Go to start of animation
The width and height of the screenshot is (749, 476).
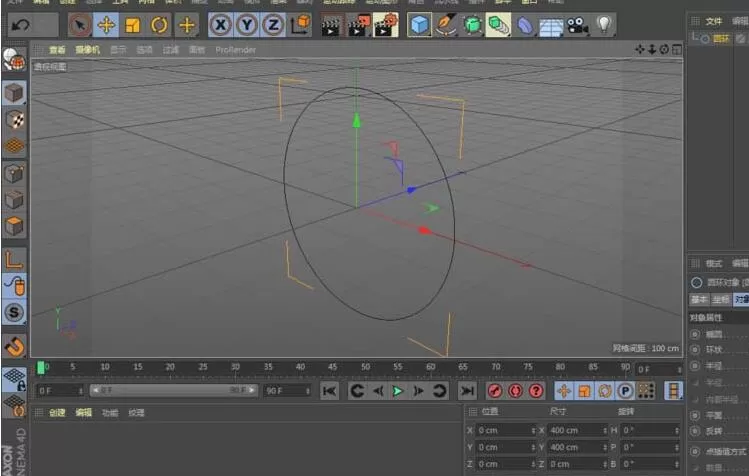pyautogui.click(x=330, y=391)
